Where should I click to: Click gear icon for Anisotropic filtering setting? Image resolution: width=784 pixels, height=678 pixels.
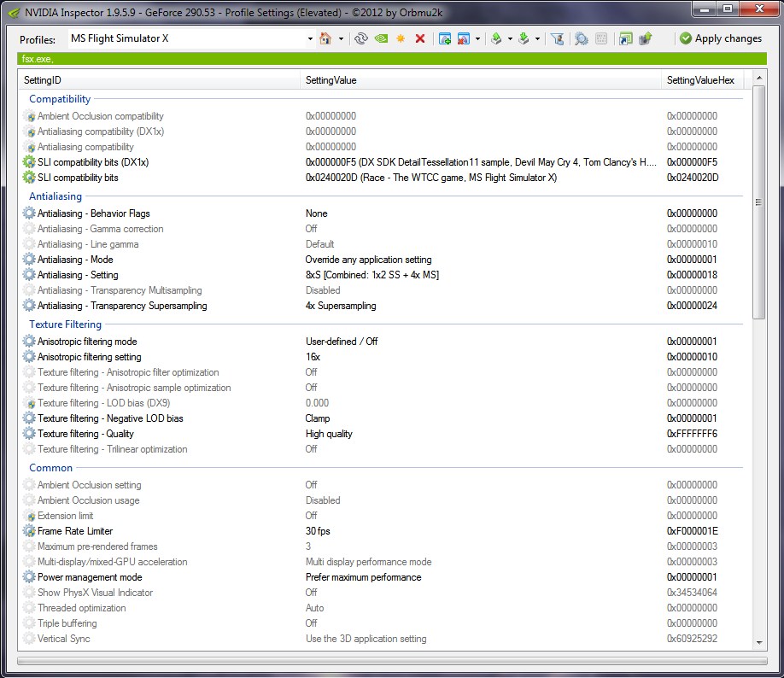coord(30,356)
